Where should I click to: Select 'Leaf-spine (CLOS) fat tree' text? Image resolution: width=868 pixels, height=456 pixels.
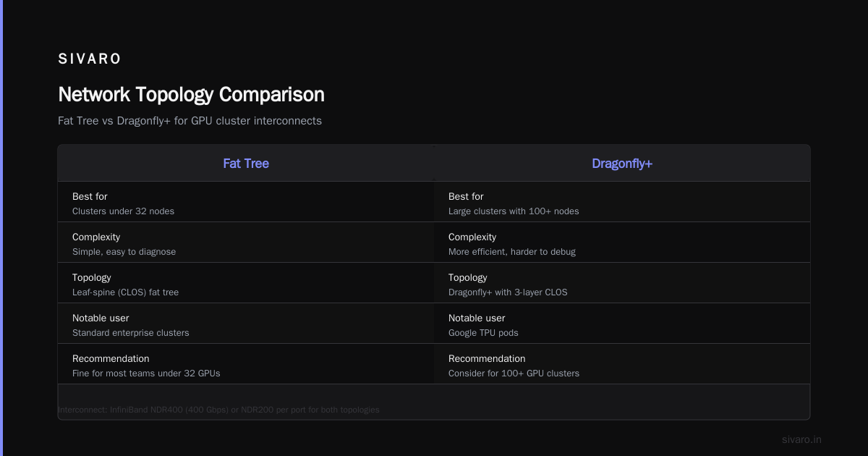click(x=125, y=292)
